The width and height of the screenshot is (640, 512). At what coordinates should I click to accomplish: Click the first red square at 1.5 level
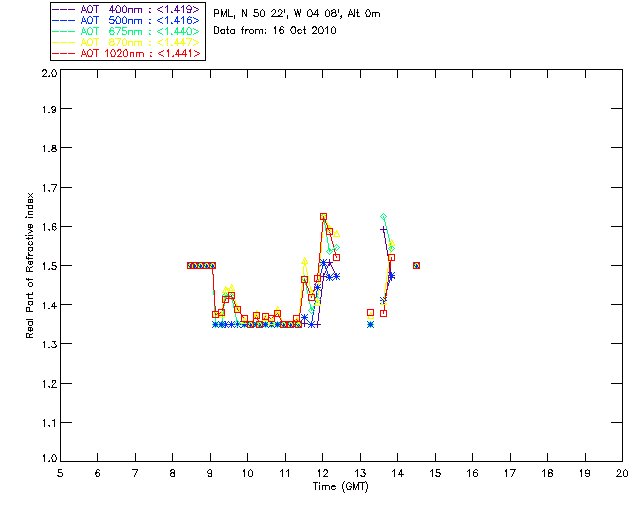(190, 265)
